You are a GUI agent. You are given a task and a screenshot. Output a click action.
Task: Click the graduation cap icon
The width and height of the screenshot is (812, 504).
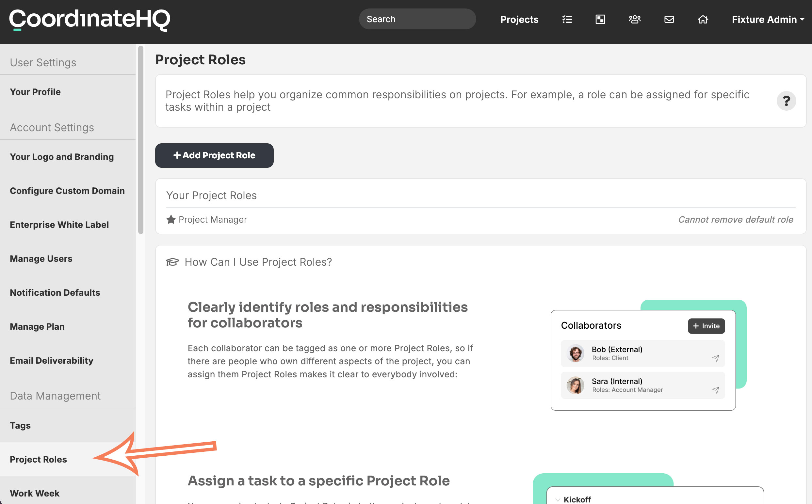(x=172, y=262)
